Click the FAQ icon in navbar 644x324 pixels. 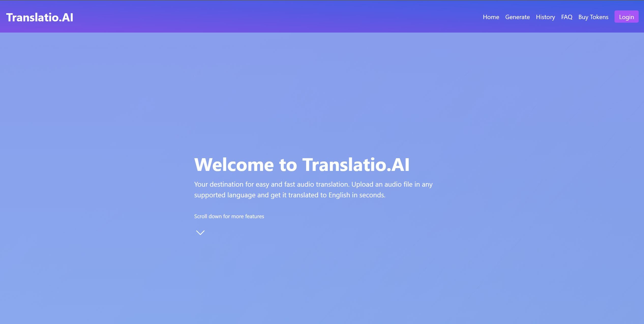click(x=567, y=17)
